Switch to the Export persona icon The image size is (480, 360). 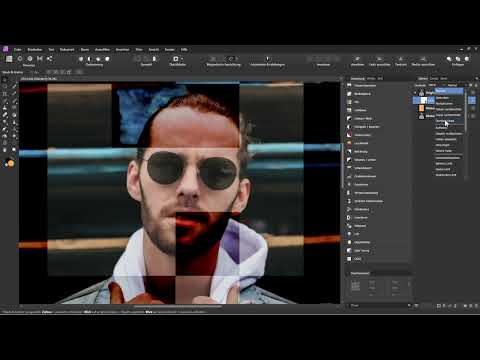(50, 59)
